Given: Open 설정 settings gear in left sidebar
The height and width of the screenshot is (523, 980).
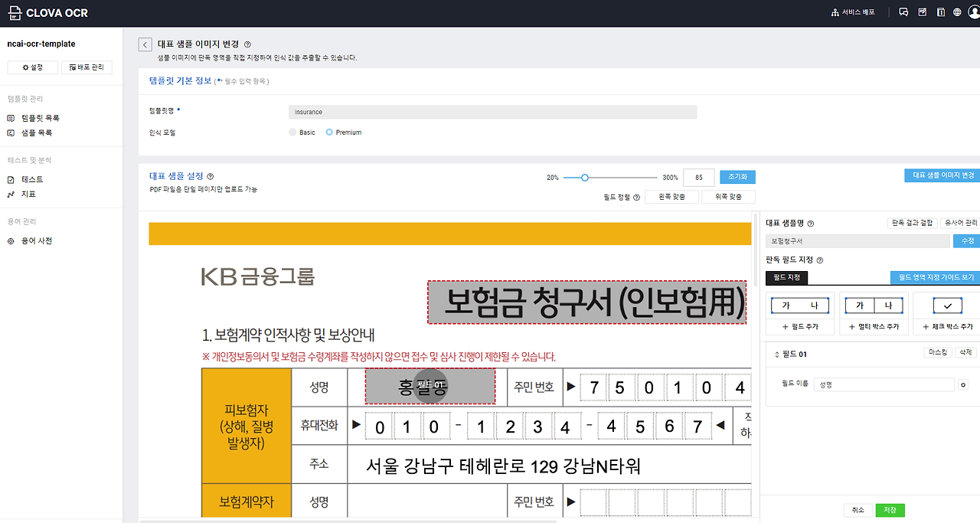Looking at the screenshot, I should [32, 67].
